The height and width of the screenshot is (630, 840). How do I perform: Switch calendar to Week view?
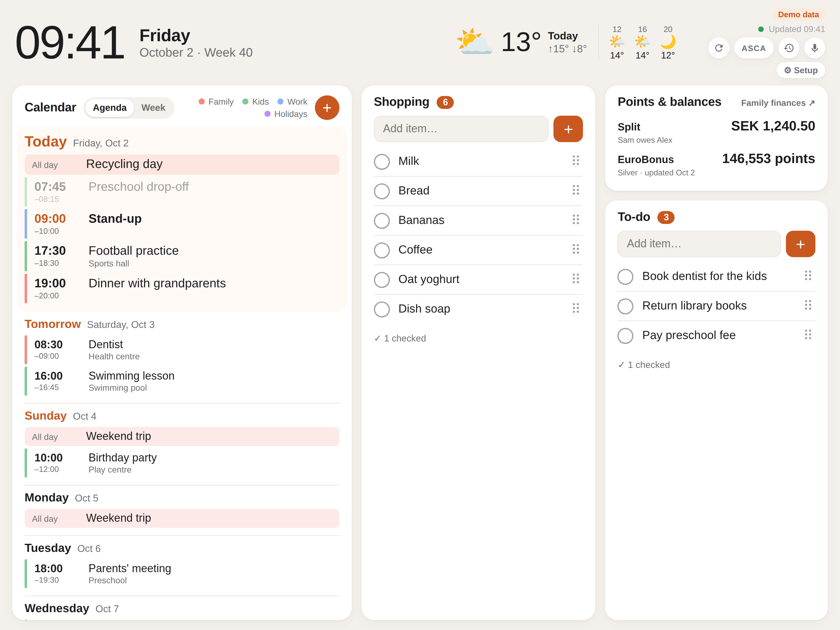point(153,108)
